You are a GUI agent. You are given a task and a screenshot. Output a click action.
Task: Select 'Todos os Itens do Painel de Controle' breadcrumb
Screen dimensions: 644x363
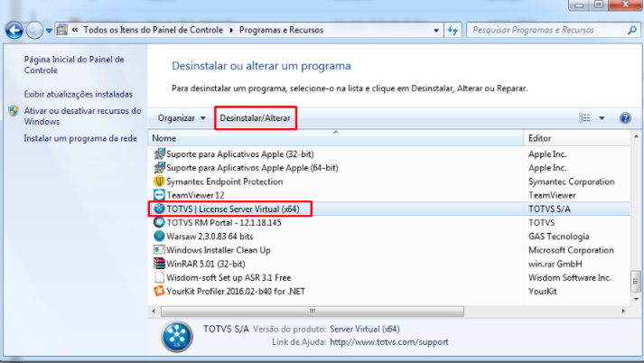[x=154, y=30]
